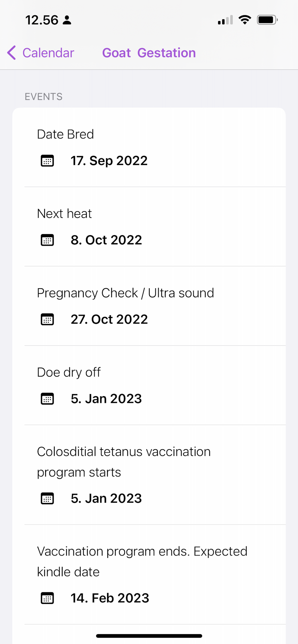Tap calendar icon under Next heat

click(47, 240)
